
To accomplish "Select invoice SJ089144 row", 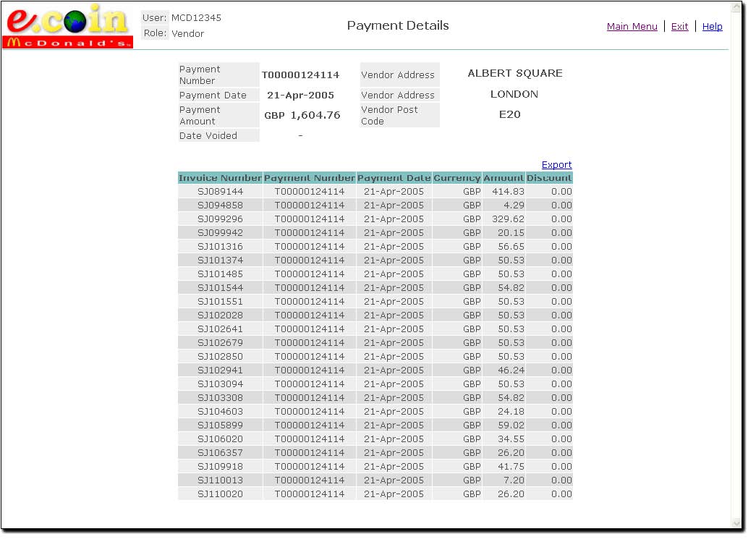I will coord(220,192).
